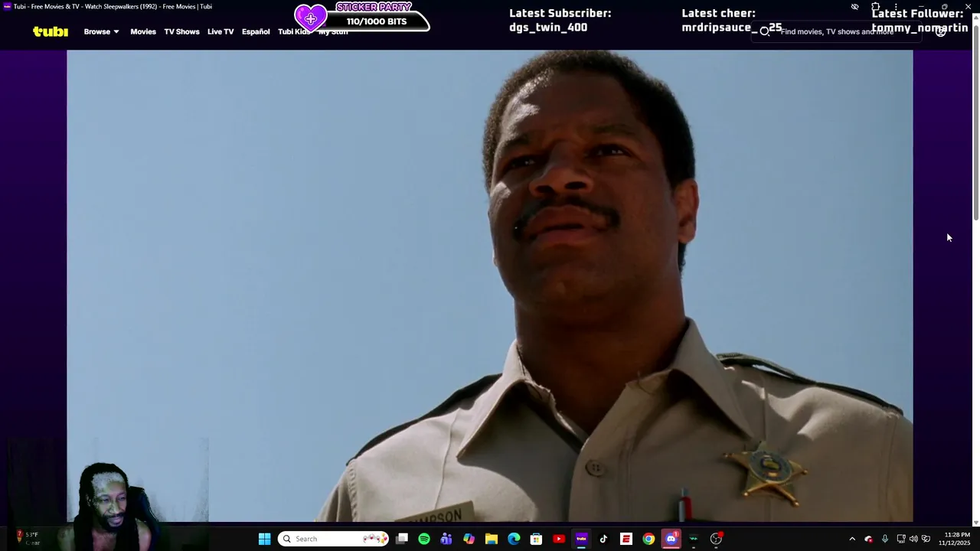980x551 pixels.
Task: Open the Movies section
Action: 143,31
